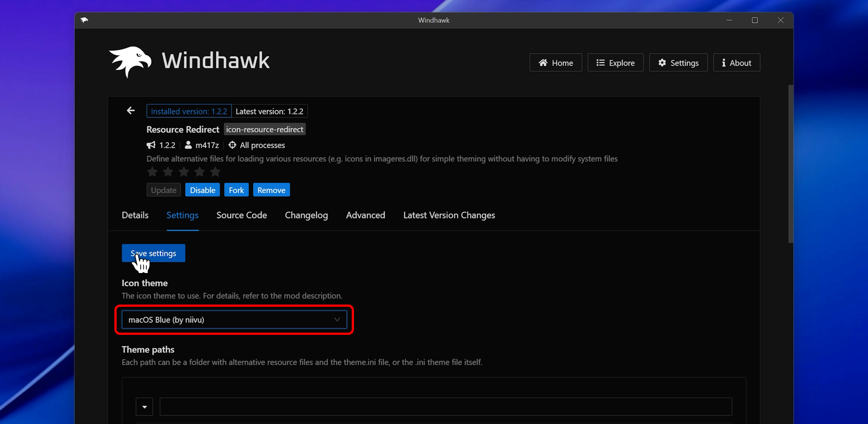The height and width of the screenshot is (424, 868).
Task: Click the title bar Windhawk app icon
Action: pyautogui.click(x=84, y=20)
